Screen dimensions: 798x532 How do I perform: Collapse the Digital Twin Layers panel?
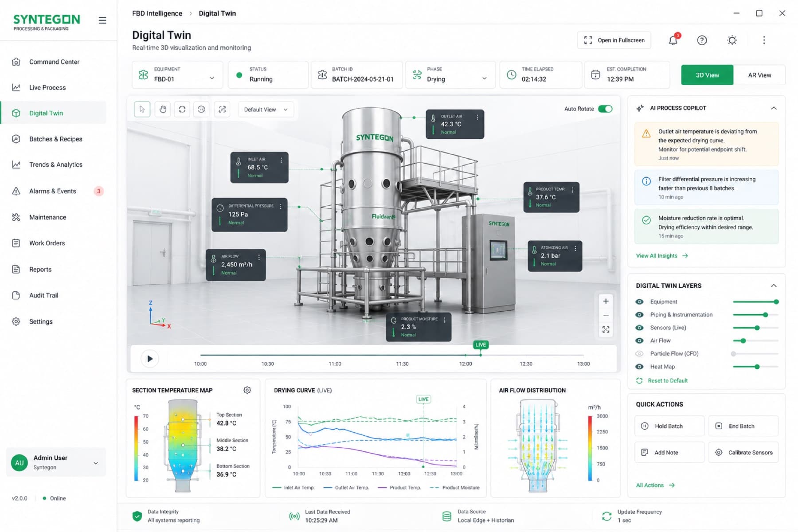(x=774, y=286)
